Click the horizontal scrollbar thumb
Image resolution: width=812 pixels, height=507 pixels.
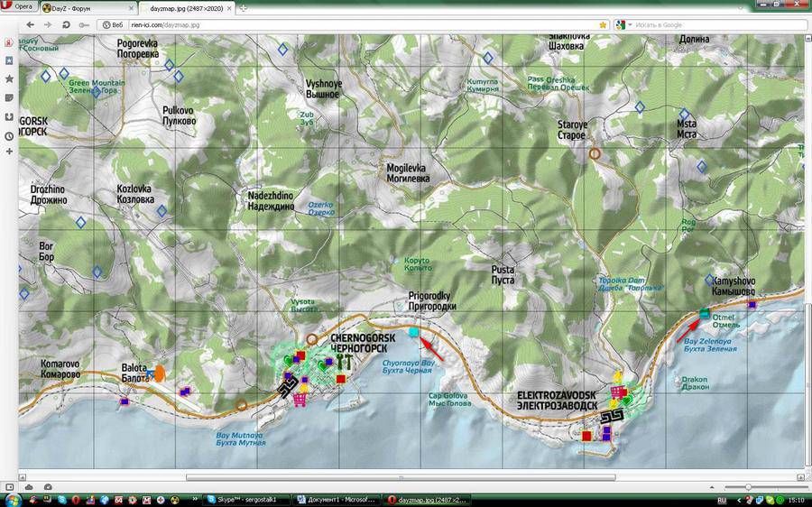point(401,477)
